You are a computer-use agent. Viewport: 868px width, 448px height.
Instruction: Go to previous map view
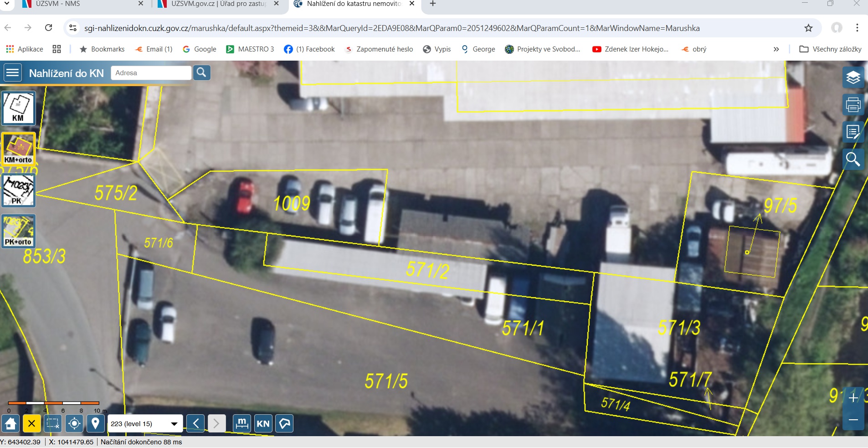tap(195, 424)
